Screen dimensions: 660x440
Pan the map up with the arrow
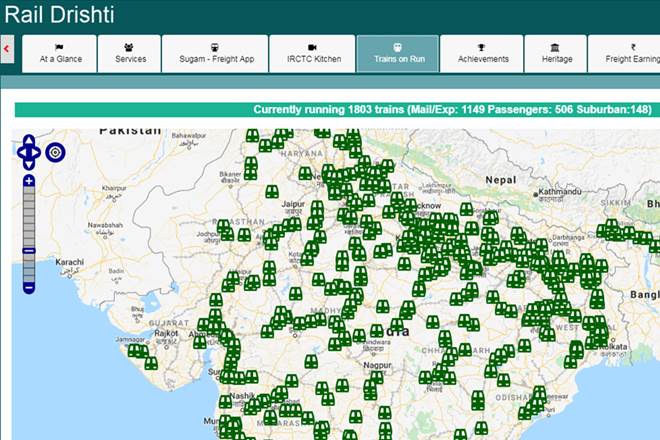29,141
